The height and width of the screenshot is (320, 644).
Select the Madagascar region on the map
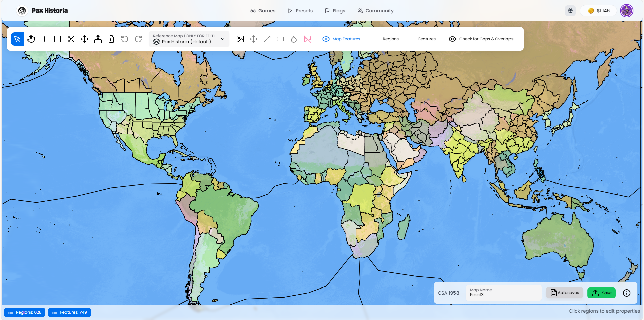404,227
